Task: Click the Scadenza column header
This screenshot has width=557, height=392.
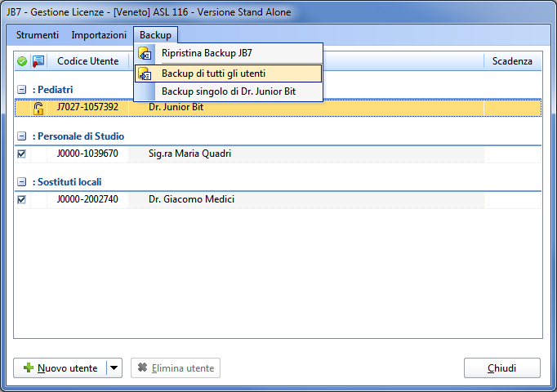Action: pyautogui.click(x=512, y=61)
